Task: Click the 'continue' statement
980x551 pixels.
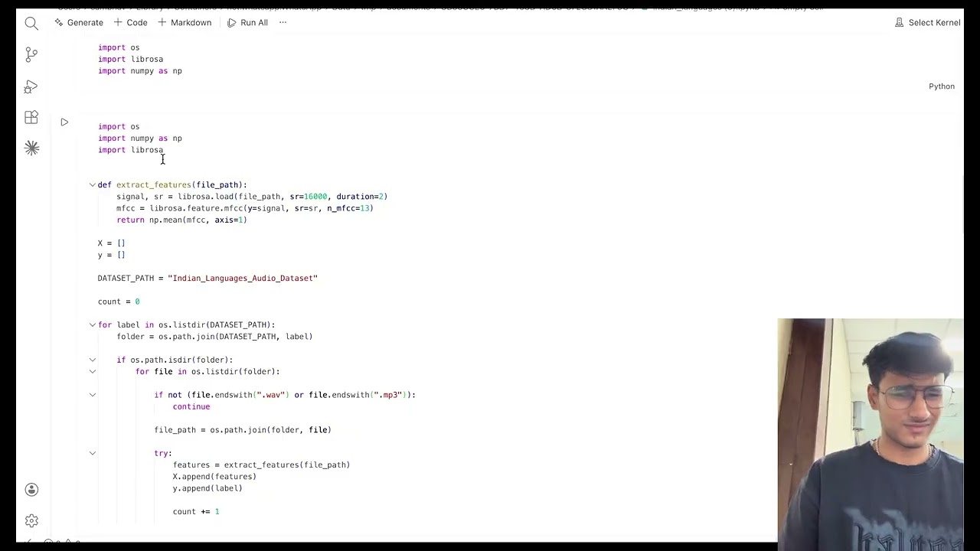Action: 191,406
